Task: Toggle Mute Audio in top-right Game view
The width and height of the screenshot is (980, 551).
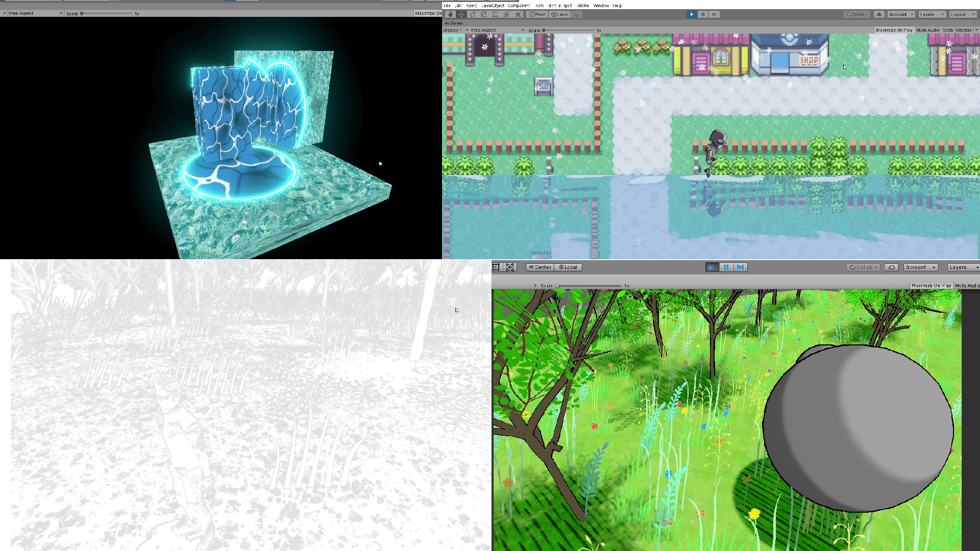Action: point(927,30)
